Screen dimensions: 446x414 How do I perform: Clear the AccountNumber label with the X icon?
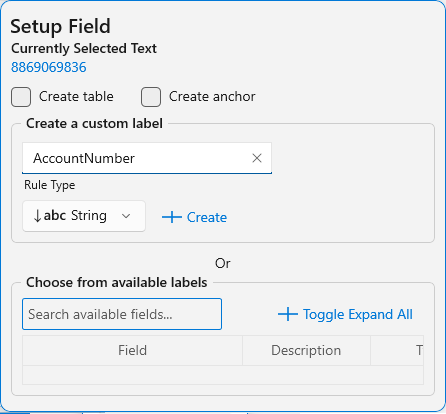[257, 158]
